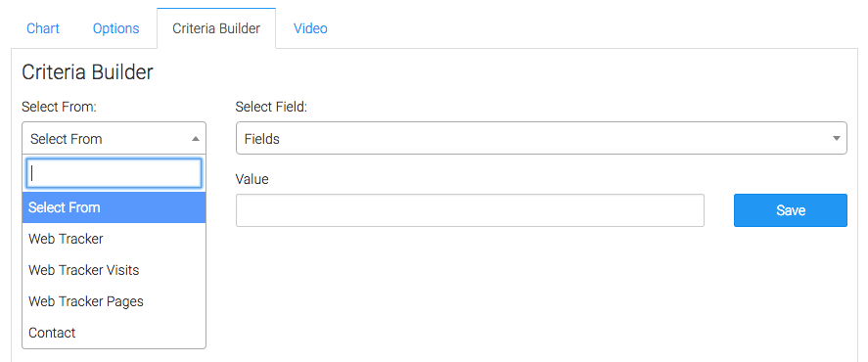The width and height of the screenshot is (868, 362).
Task: Pick the Web Tracker Visits option
Action: point(114,270)
